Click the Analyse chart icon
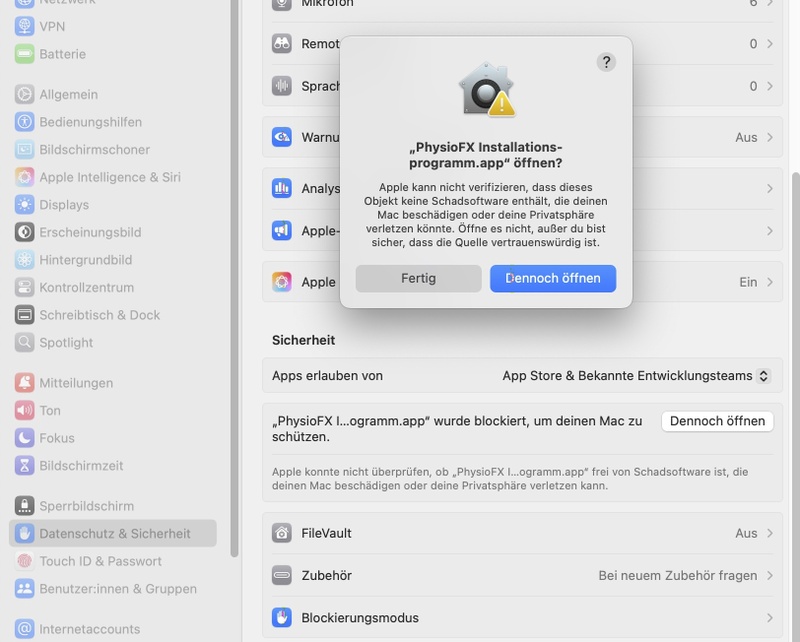 tap(282, 188)
